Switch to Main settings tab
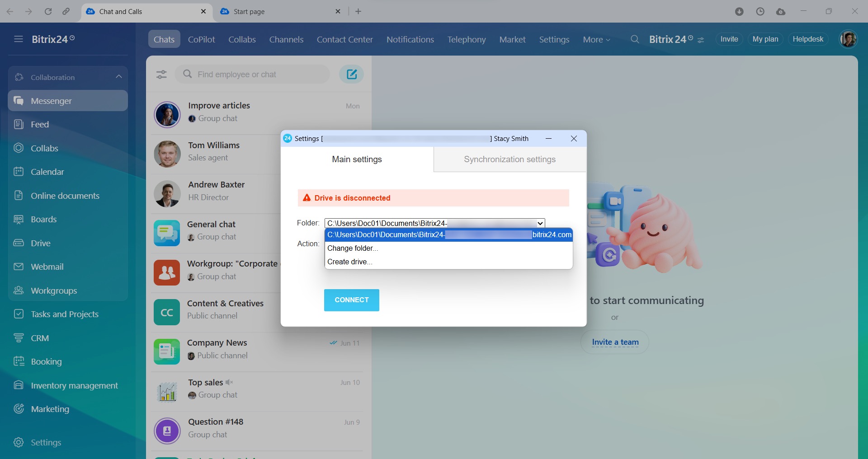 [x=357, y=159]
